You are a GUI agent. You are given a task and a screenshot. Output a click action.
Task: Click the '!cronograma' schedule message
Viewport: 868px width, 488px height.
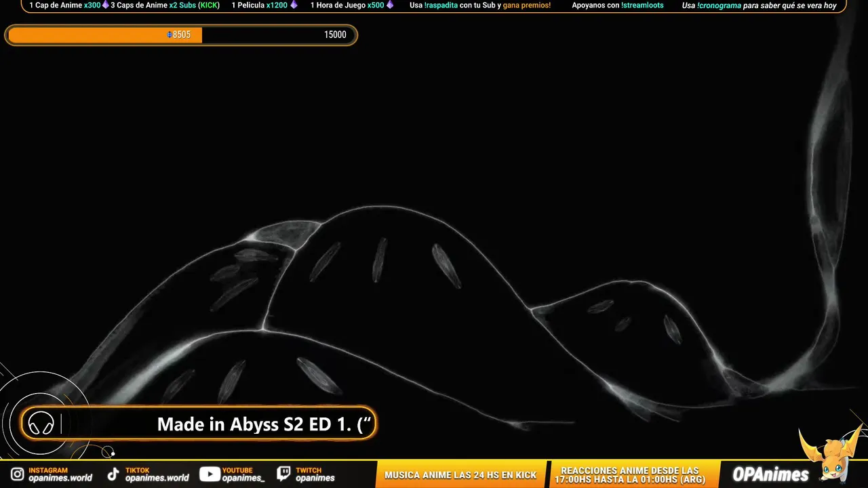759,5
